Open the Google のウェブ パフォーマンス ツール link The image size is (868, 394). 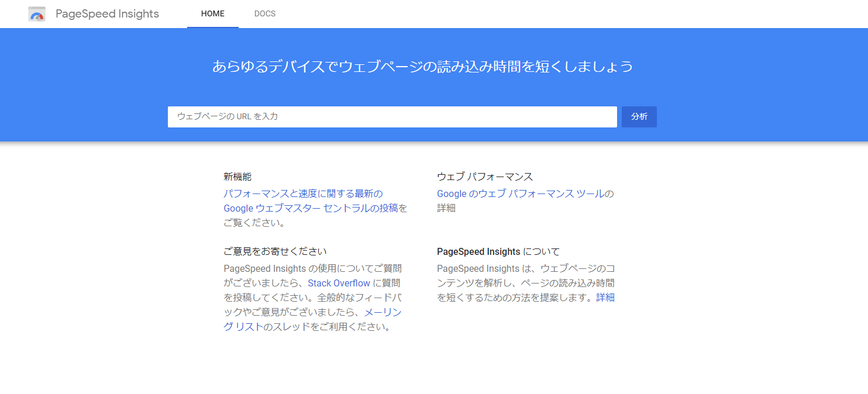[521, 193]
